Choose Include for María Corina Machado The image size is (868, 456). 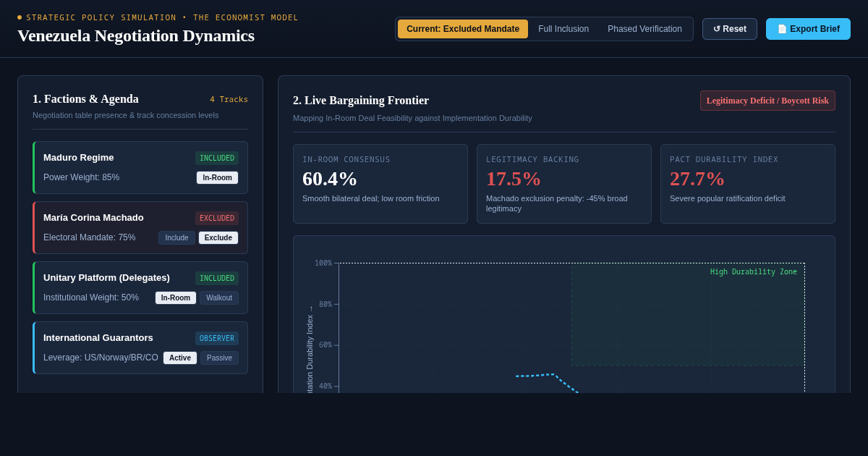tap(176, 237)
